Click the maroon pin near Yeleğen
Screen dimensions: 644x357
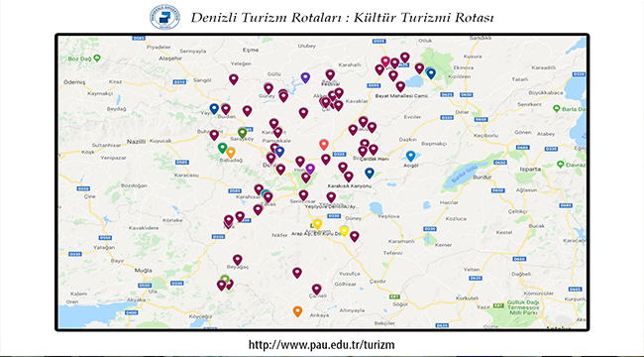[234, 79]
